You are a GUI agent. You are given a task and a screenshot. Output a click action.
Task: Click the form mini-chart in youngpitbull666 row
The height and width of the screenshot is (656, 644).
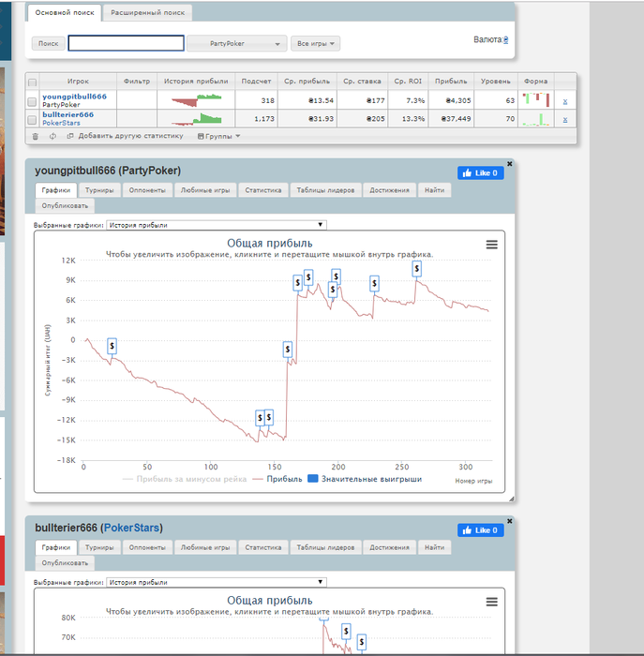pyautogui.click(x=536, y=100)
